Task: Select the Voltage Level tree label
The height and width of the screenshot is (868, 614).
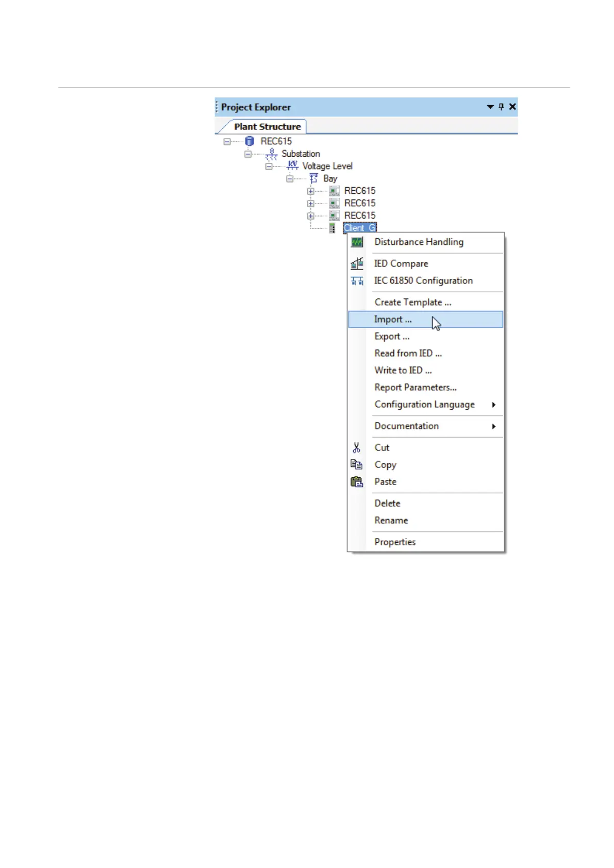Action: click(327, 166)
